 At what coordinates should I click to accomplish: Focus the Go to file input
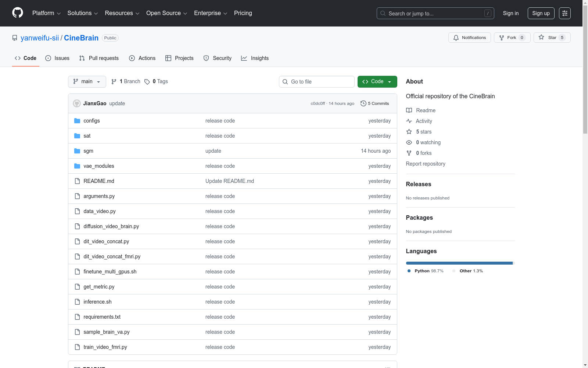(317, 82)
